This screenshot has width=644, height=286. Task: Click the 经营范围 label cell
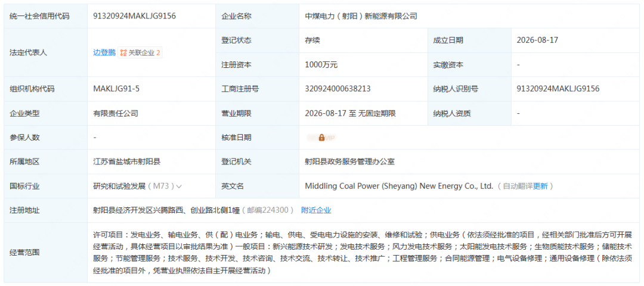coord(45,253)
